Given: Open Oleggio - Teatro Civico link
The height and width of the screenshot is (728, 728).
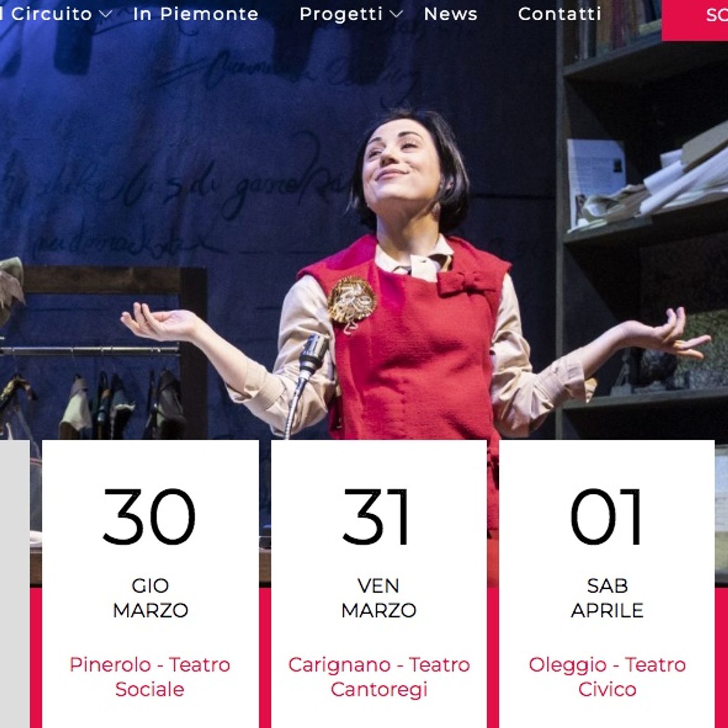Looking at the screenshot, I should [607, 677].
